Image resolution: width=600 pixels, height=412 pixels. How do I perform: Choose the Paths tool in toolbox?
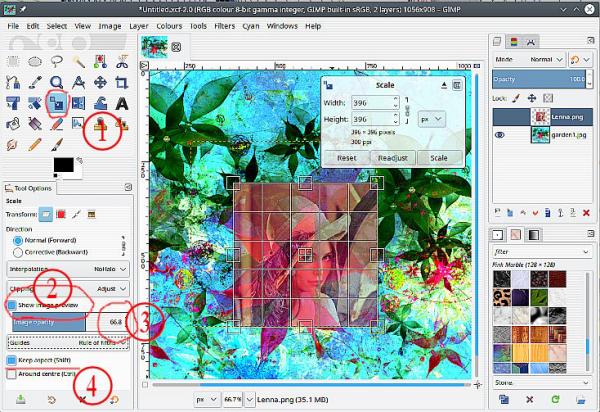(x=13, y=82)
